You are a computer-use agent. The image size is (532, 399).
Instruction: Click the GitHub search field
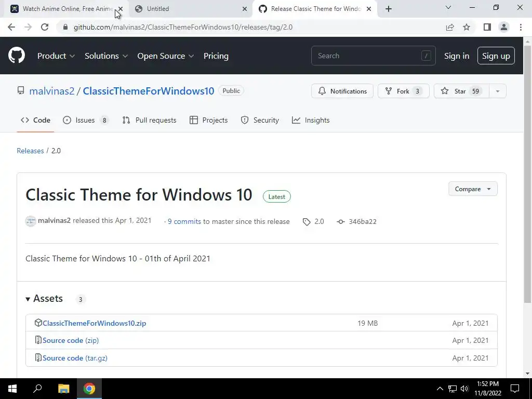point(373,56)
